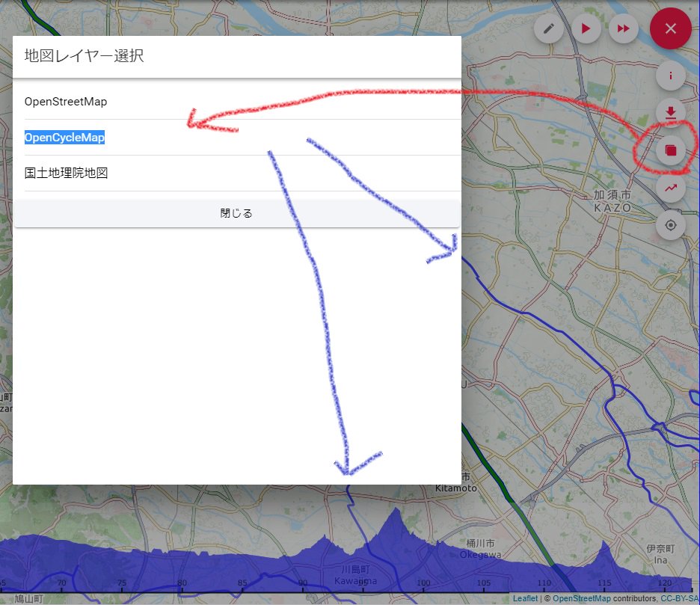Open the CC-BY-SA license link

point(680,598)
